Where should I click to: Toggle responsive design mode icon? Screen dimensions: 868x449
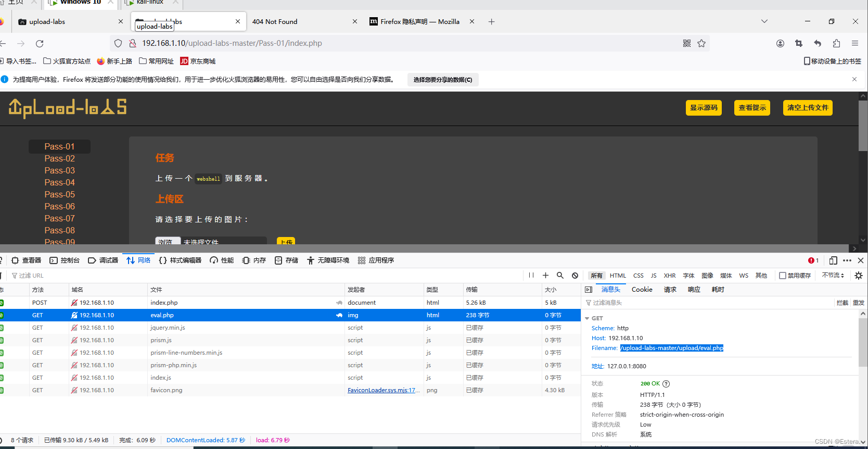tap(833, 260)
